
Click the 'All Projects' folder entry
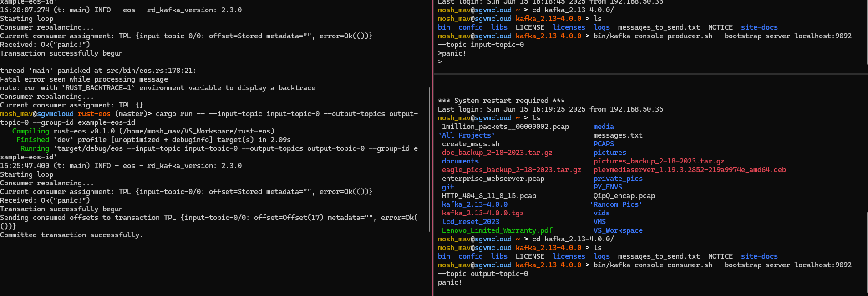point(466,135)
